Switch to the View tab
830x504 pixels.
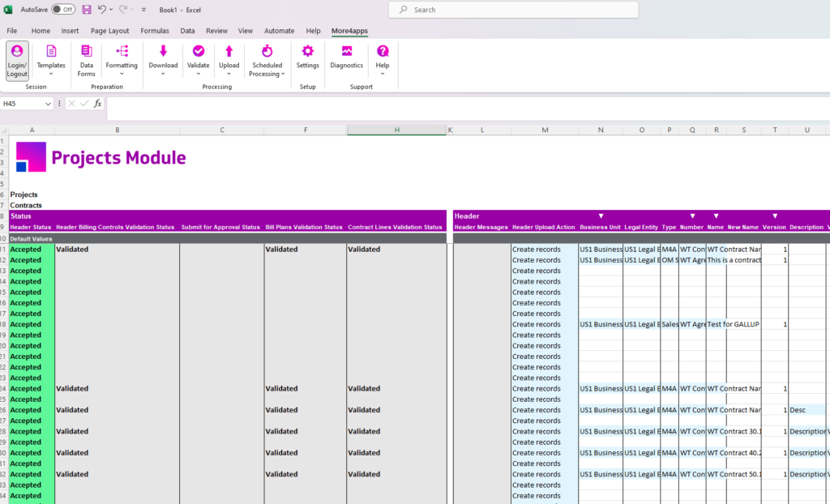[x=245, y=31]
